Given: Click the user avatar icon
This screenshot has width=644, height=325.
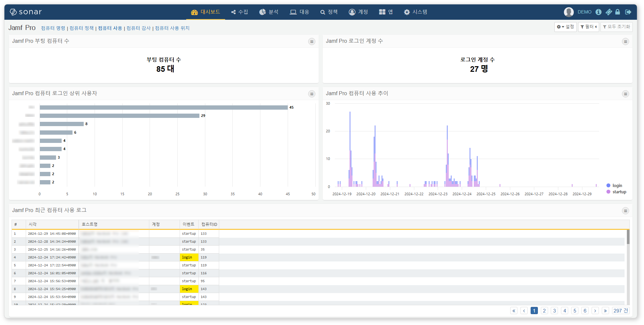Looking at the screenshot, I should (x=569, y=12).
